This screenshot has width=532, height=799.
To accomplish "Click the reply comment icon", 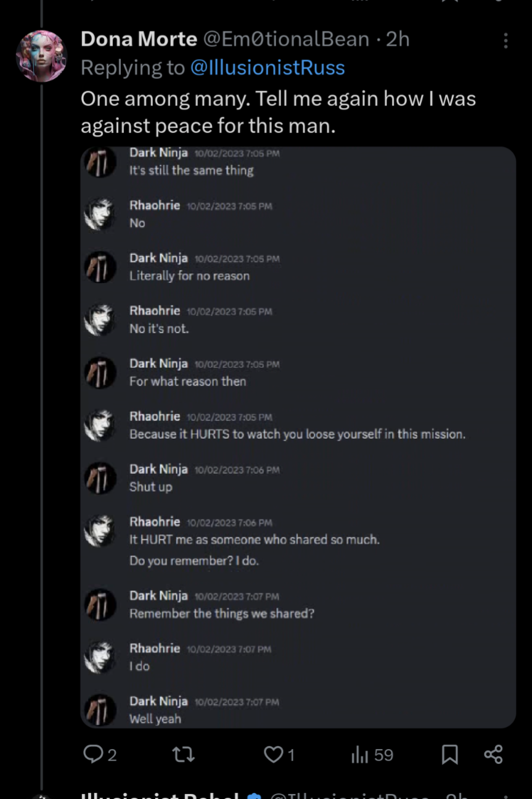I will pos(93,754).
